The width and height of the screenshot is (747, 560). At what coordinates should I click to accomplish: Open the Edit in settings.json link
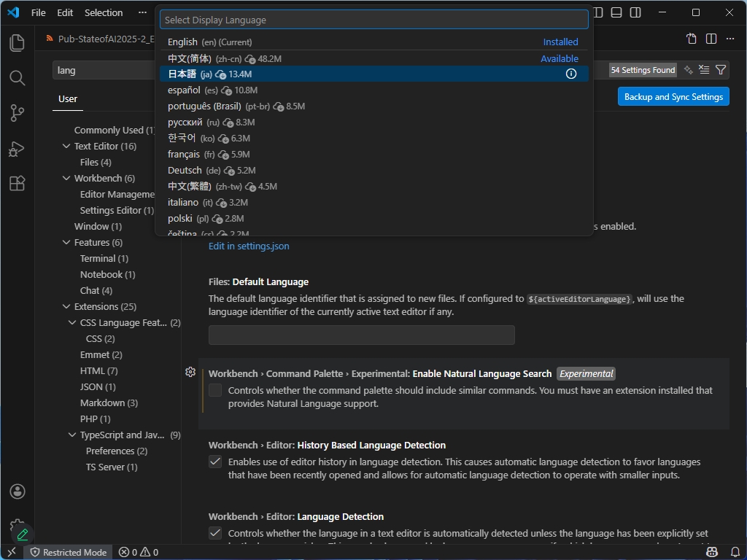pos(249,246)
